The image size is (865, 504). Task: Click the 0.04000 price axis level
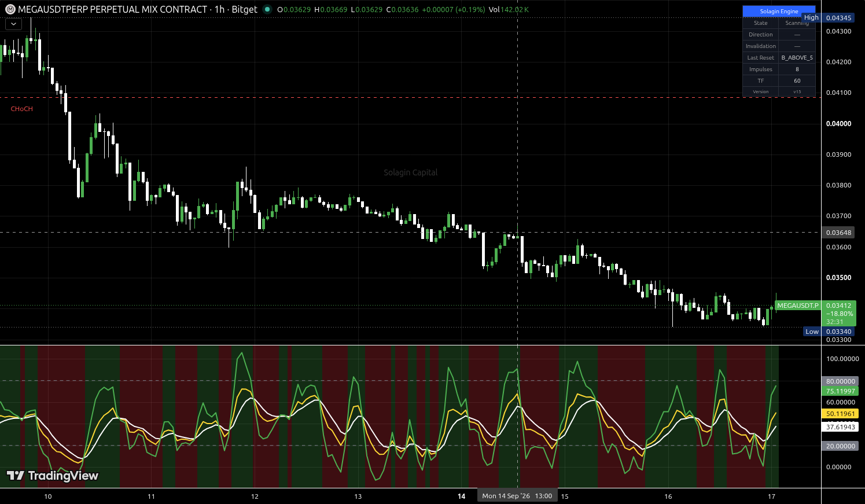coord(838,124)
